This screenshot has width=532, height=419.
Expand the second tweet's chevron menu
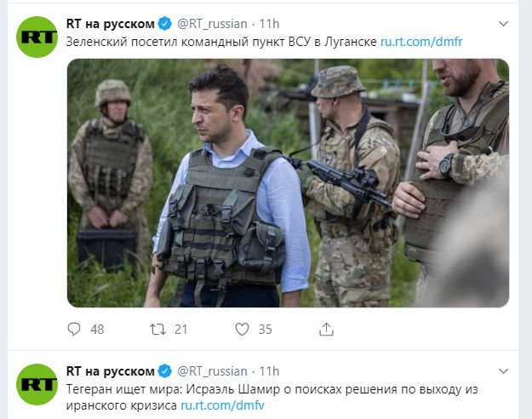[503, 370]
